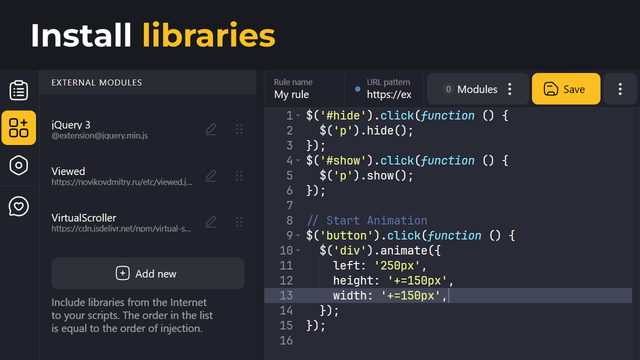
Task: Click the Add new module button
Action: (x=148, y=273)
